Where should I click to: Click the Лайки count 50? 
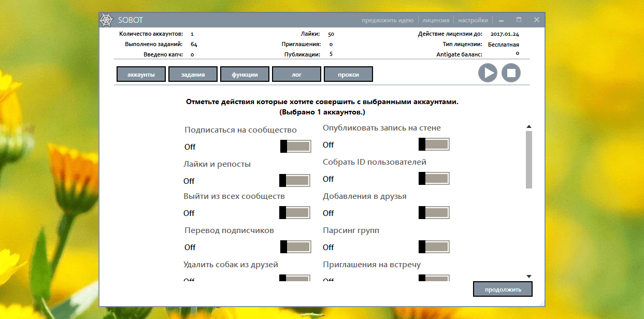pos(331,34)
